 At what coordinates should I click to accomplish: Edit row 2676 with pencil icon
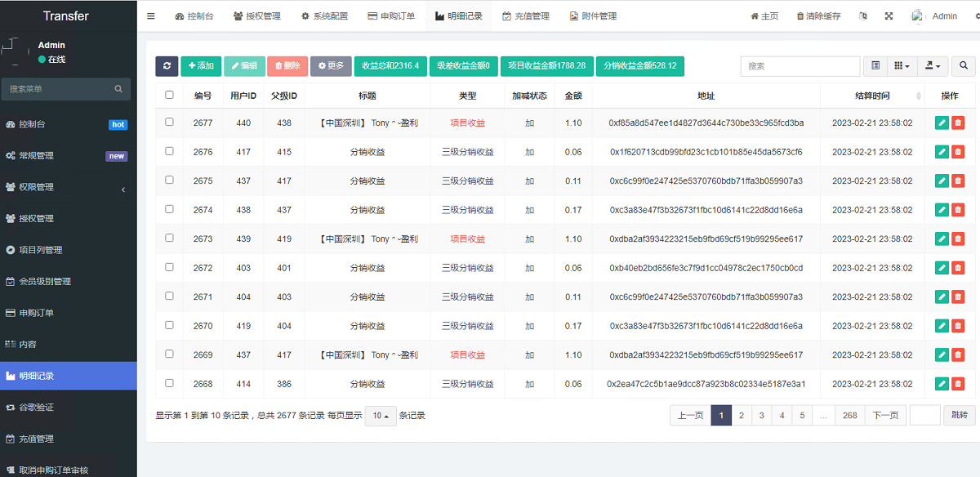942,152
